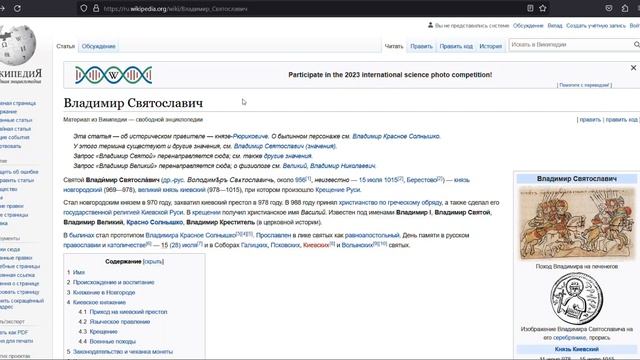The image size is (640, 360).
Task: Go to 4.4 Военные походы section
Action: [x=112, y=342]
